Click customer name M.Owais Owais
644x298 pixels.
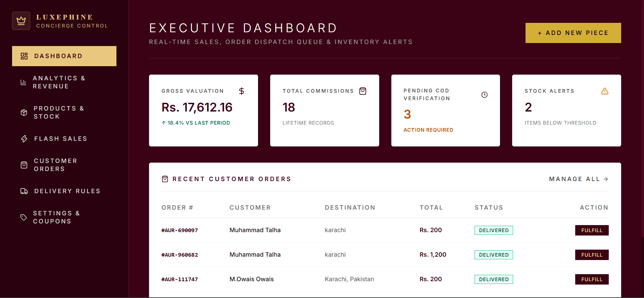252,279
